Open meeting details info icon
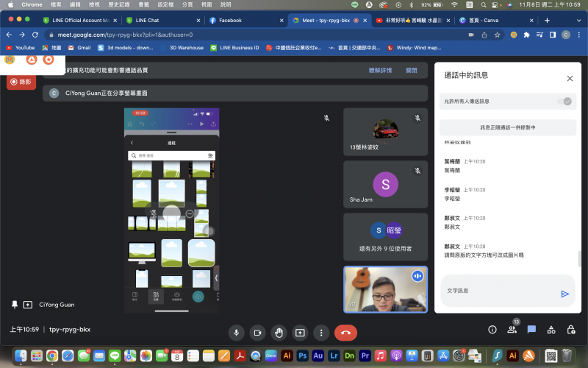 point(492,330)
